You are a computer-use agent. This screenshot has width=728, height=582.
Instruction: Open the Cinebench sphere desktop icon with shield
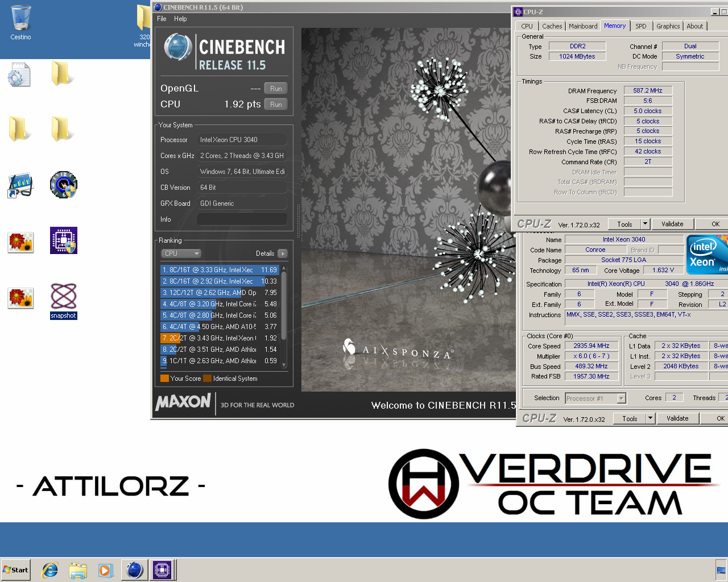[64, 185]
